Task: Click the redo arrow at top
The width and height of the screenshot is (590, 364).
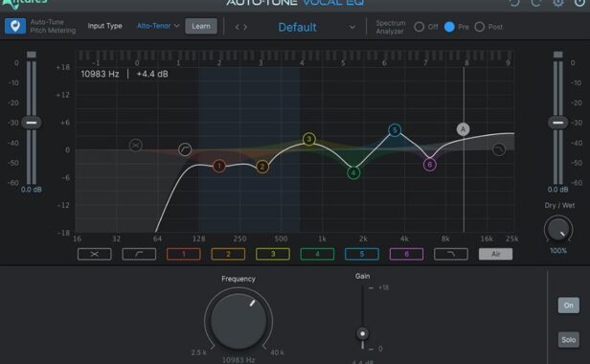Action: coord(535,3)
